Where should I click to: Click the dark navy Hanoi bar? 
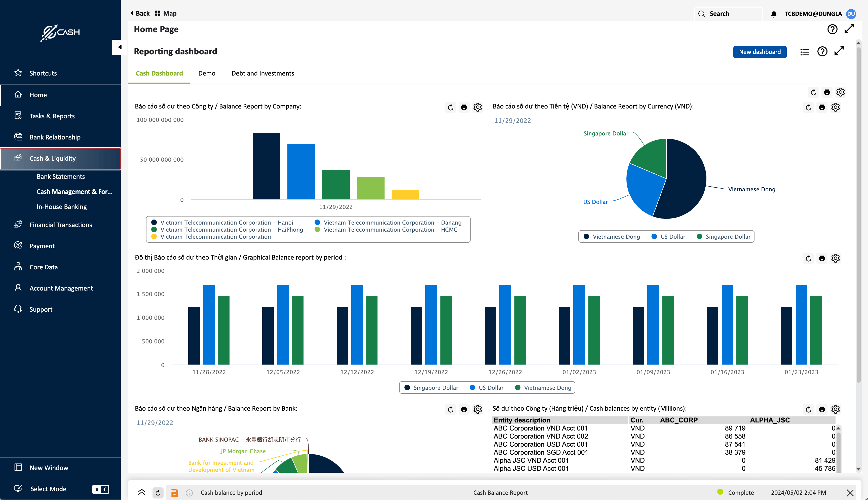tap(266, 166)
